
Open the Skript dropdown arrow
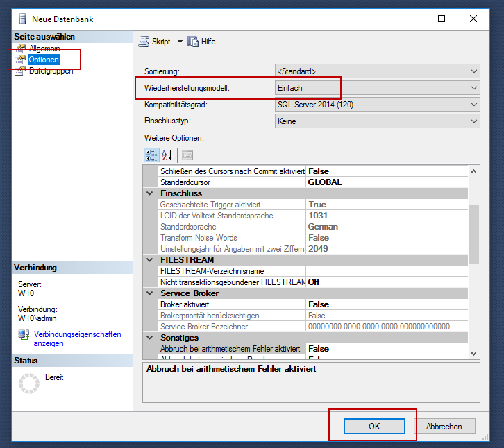(x=180, y=42)
